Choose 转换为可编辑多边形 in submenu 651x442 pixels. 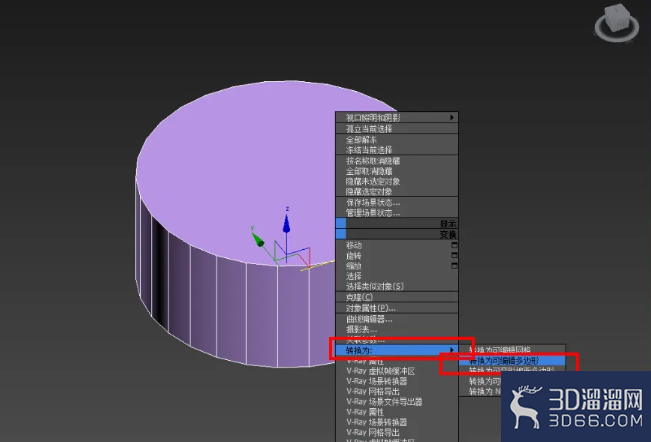(x=512, y=360)
